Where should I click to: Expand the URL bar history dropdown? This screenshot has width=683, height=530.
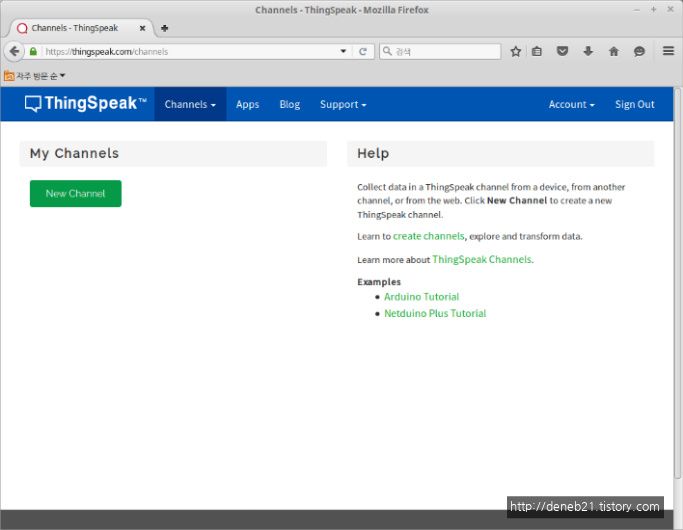pyautogui.click(x=343, y=51)
